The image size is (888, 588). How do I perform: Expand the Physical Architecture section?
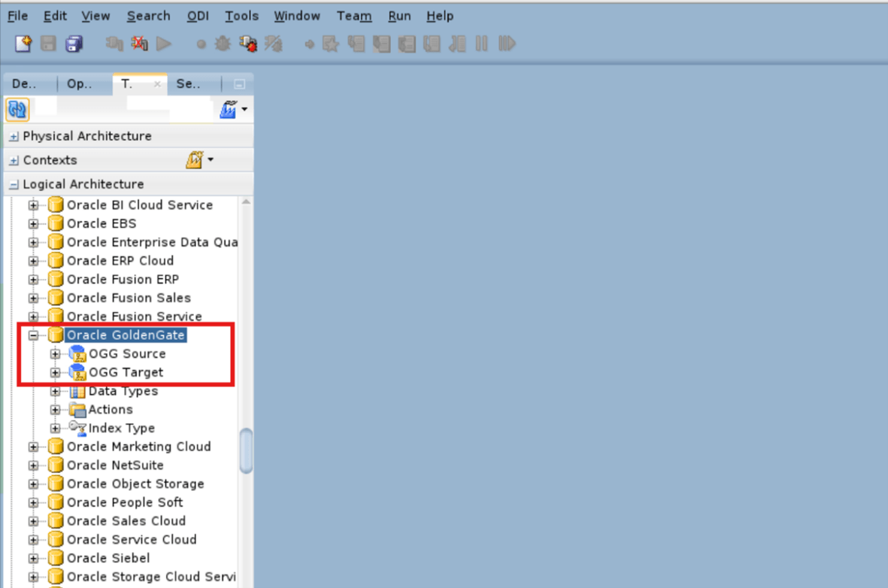[x=13, y=136]
